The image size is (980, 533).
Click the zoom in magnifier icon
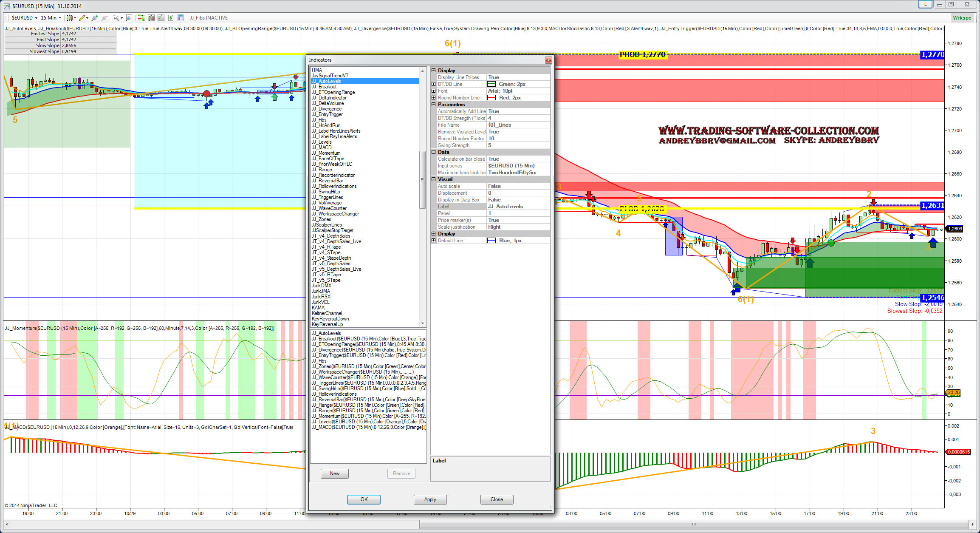(x=95, y=18)
